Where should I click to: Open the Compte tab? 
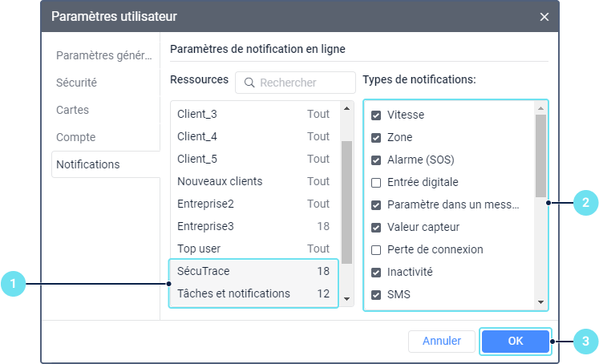(76, 137)
